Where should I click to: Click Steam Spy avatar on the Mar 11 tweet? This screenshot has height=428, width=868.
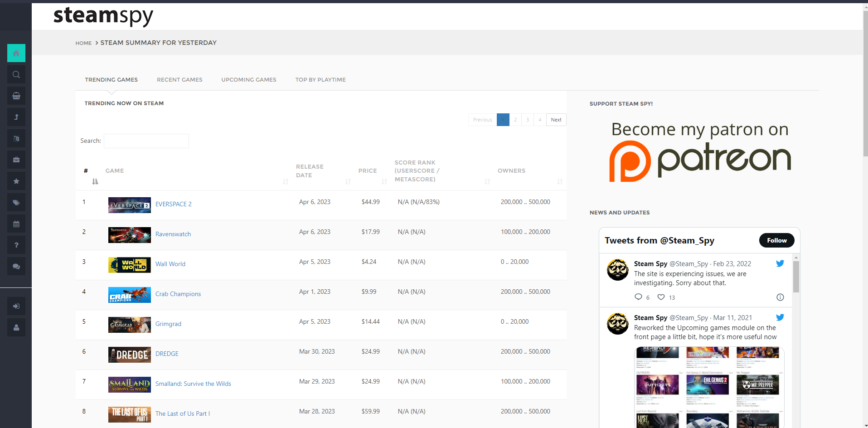(618, 324)
